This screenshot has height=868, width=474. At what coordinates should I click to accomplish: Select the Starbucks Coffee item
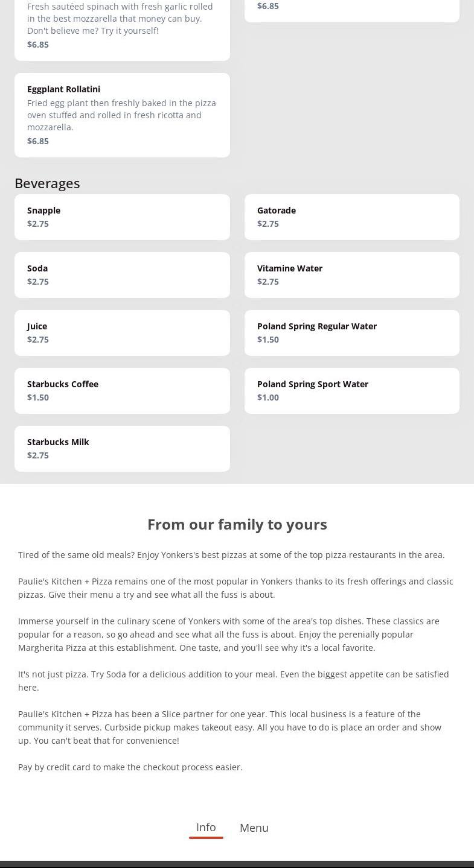(x=122, y=390)
